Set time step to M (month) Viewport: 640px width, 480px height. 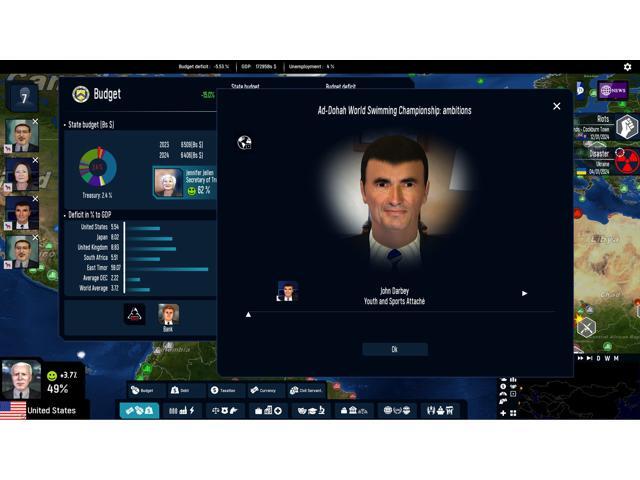(x=616, y=358)
